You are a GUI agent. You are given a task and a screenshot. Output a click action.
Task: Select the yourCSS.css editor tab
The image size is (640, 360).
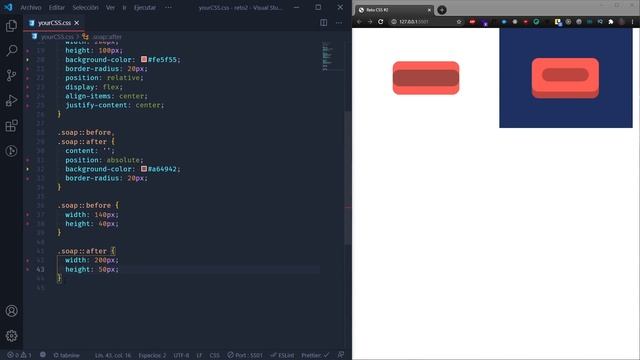[54, 23]
